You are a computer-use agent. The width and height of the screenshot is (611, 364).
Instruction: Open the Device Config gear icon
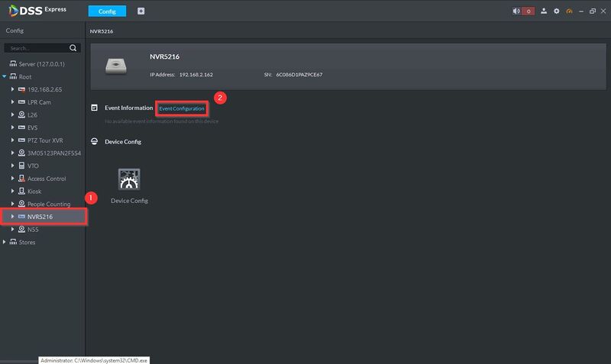[129, 179]
